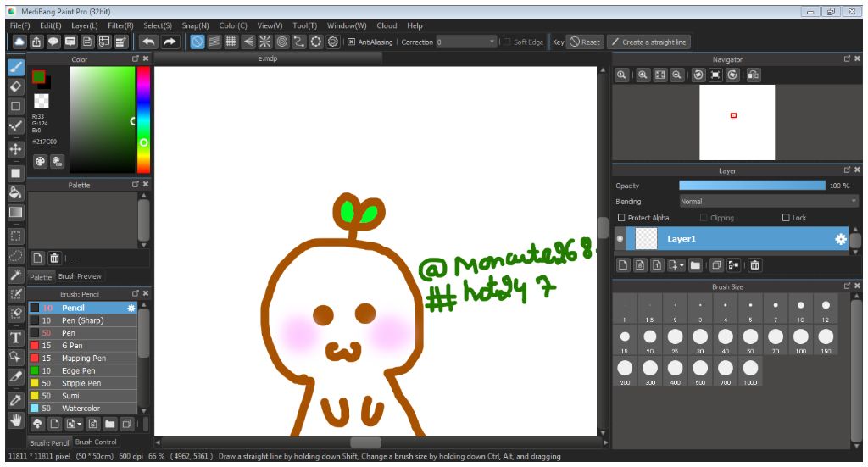Switch to the Brush Control tab
868x467 pixels.
[x=96, y=442]
